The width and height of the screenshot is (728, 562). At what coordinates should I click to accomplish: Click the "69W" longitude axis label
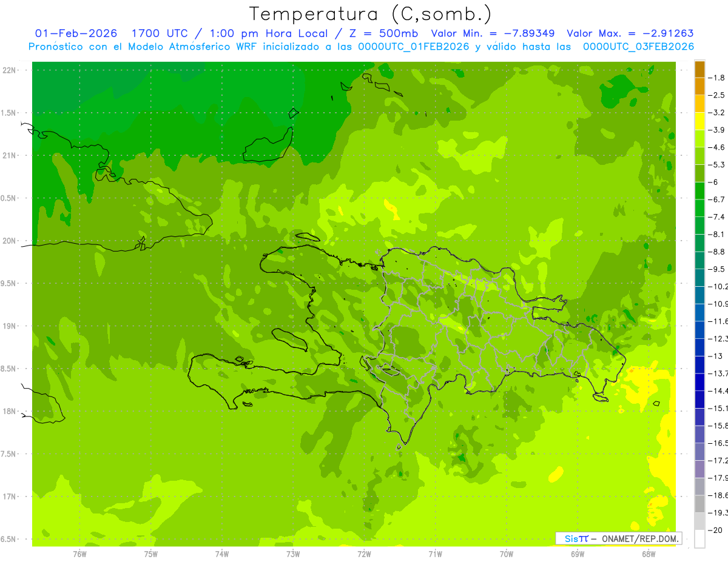click(x=578, y=554)
